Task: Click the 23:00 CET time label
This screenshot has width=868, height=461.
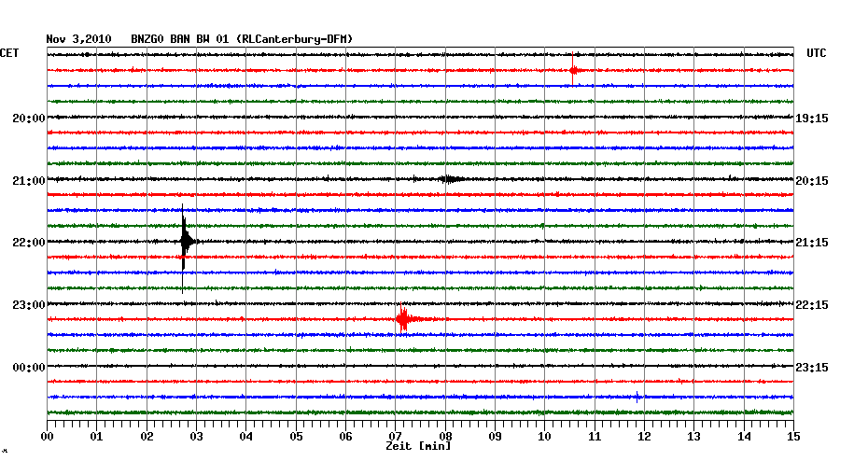Action: (x=28, y=304)
